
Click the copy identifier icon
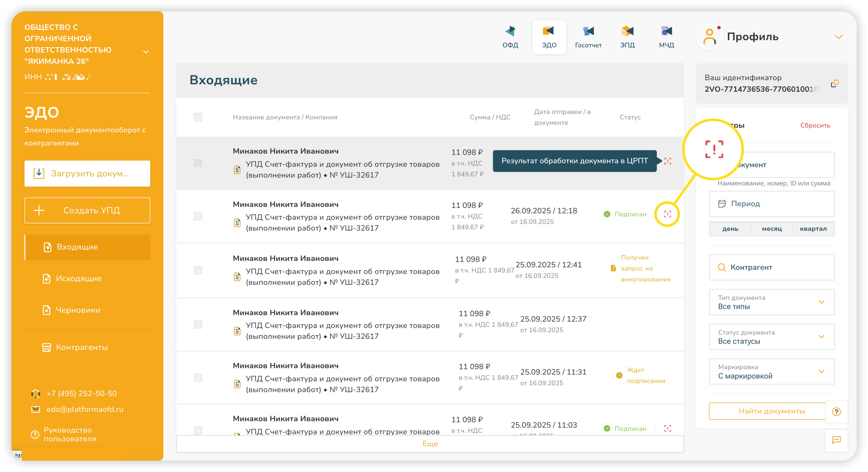tap(834, 84)
